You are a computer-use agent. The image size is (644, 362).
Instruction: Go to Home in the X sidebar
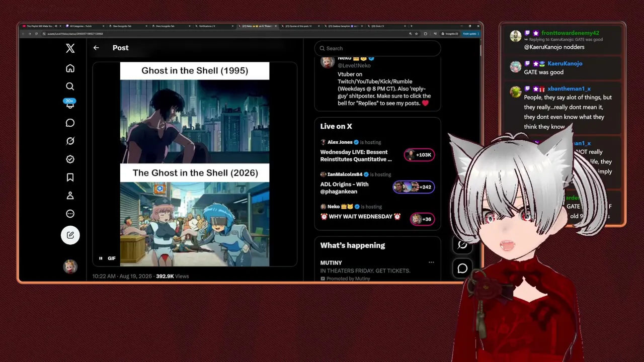point(70,68)
